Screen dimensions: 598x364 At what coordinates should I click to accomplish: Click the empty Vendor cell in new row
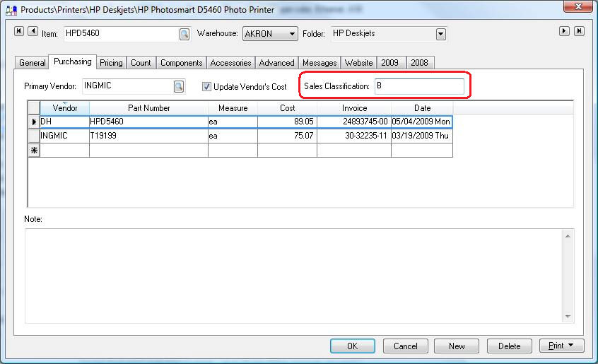65,151
